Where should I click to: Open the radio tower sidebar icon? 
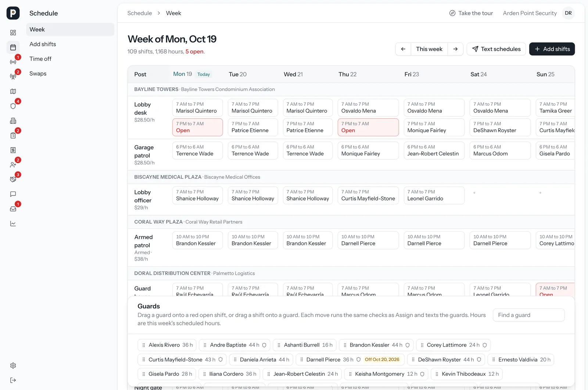(13, 77)
